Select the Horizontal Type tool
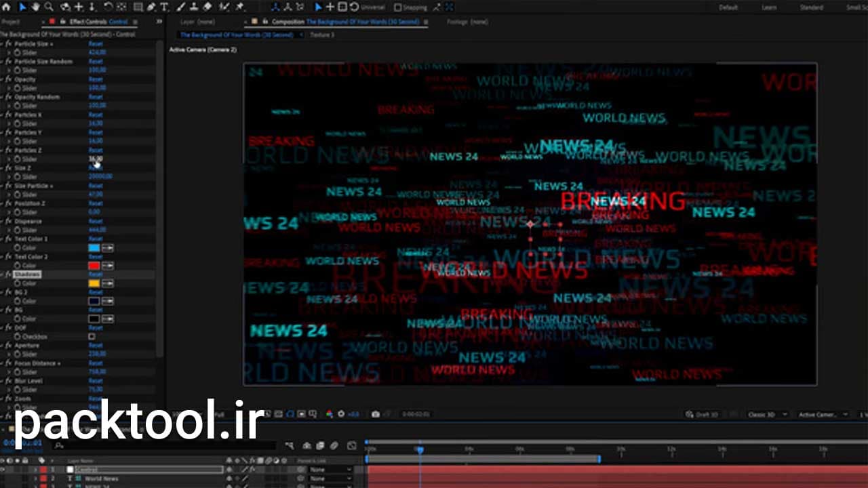The image size is (868, 488). tap(164, 7)
